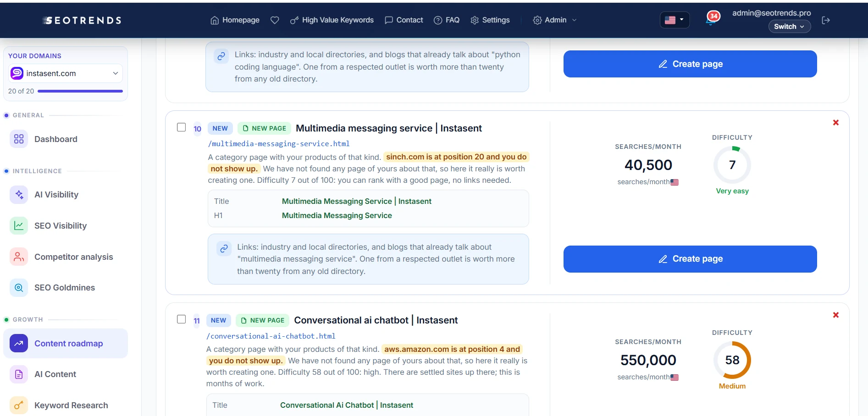Open the Contact menu item

[x=404, y=20]
